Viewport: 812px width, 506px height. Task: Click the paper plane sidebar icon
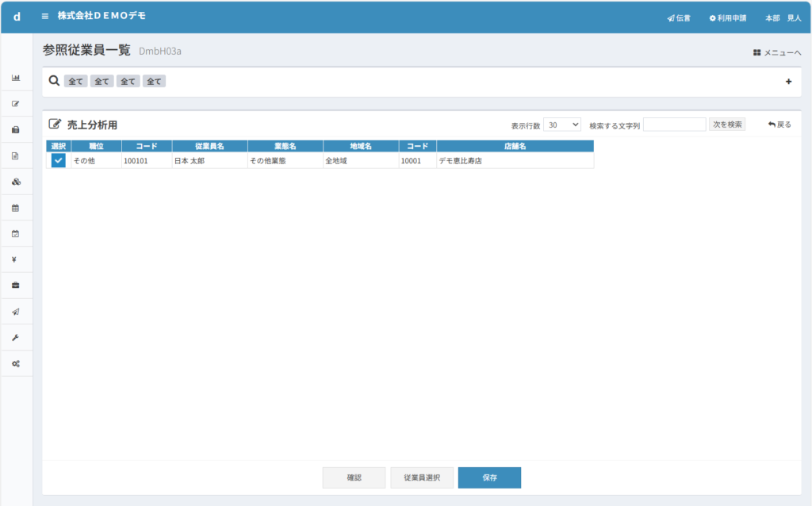tap(16, 312)
